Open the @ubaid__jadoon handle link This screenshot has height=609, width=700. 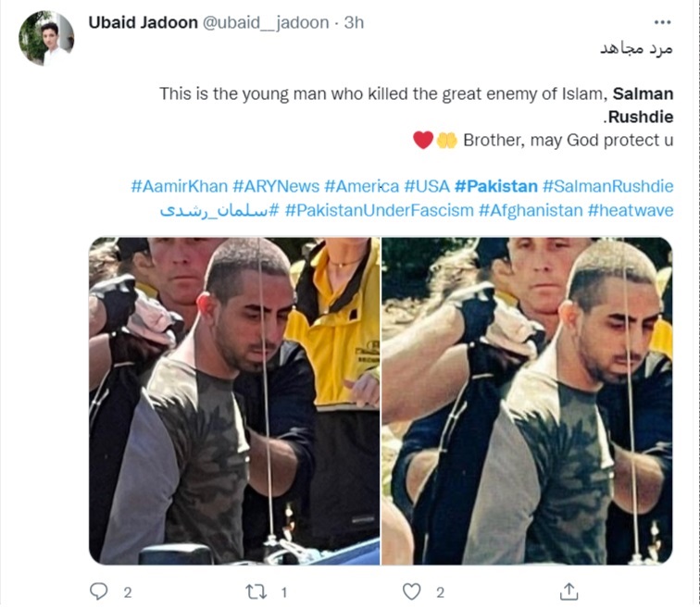tap(266, 23)
